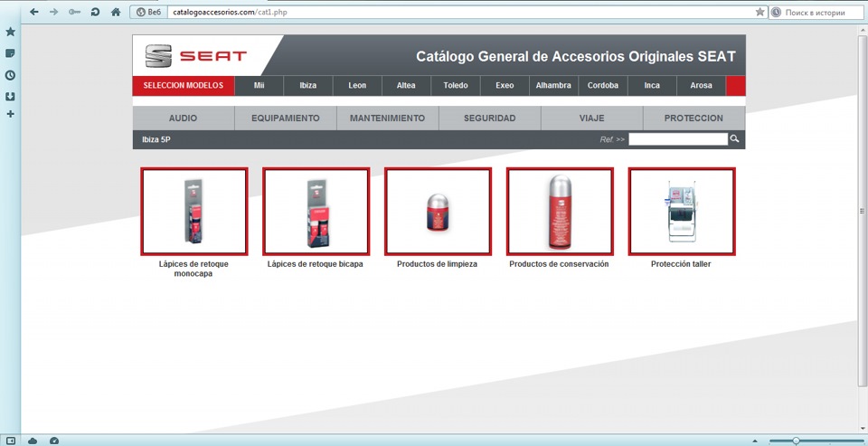
Task: Click the SEAT logo
Action: pyautogui.click(x=196, y=55)
